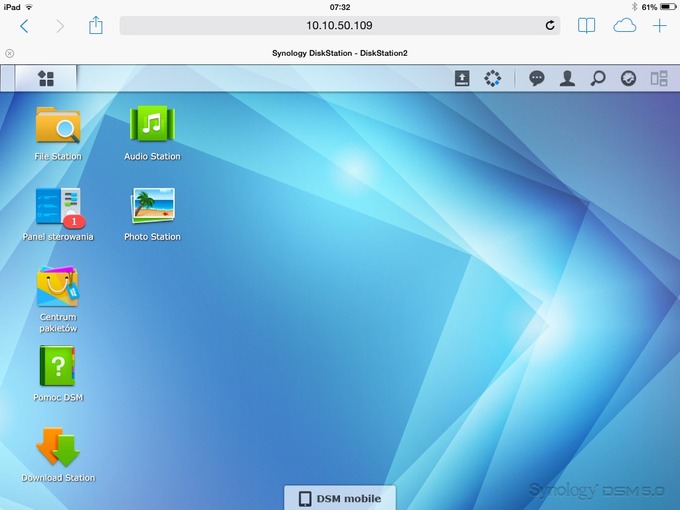Switch to DSM mobile
The width and height of the screenshot is (680, 510).
pyautogui.click(x=340, y=498)
